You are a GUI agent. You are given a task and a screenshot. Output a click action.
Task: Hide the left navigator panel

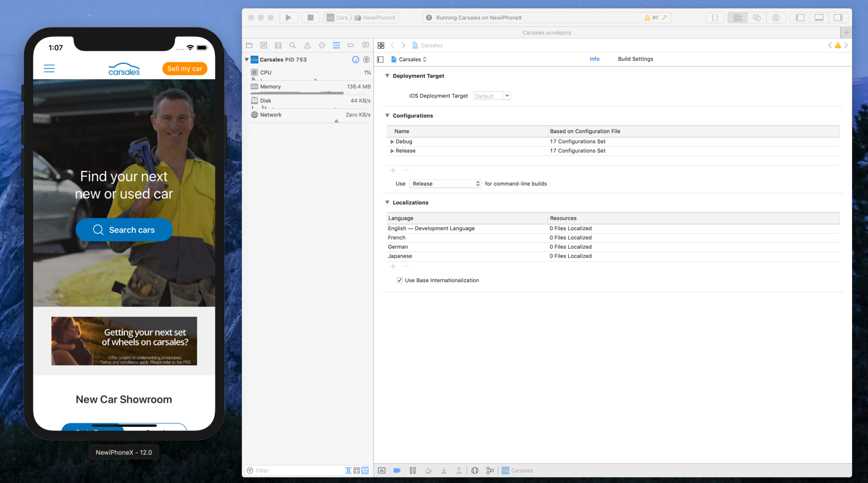pos(800,17)
